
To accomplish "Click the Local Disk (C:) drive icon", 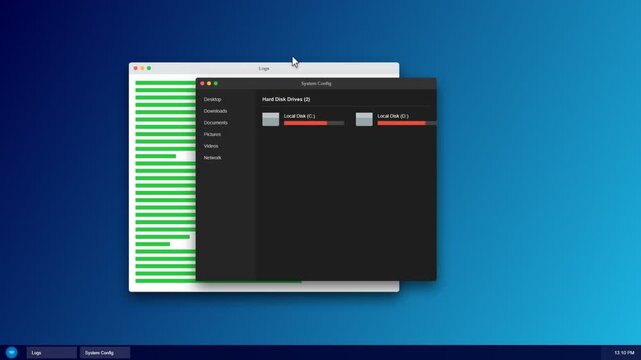I will click(271, 119).
